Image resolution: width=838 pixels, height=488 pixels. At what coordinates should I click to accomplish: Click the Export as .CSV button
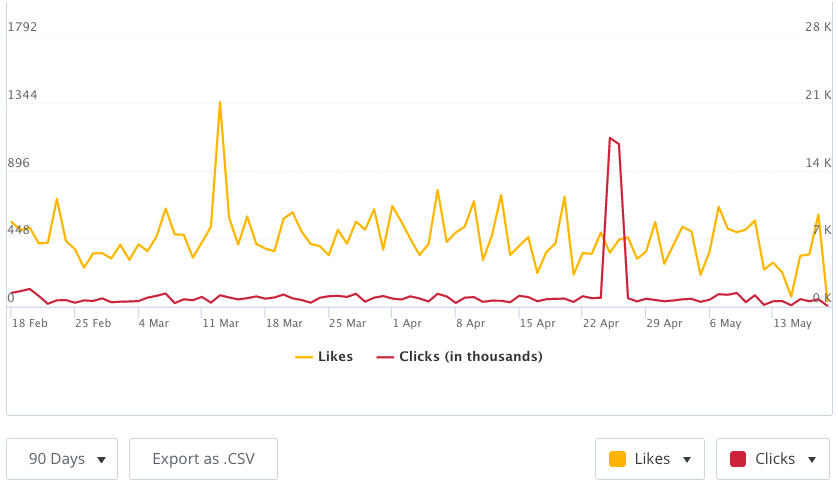point(203,459)
